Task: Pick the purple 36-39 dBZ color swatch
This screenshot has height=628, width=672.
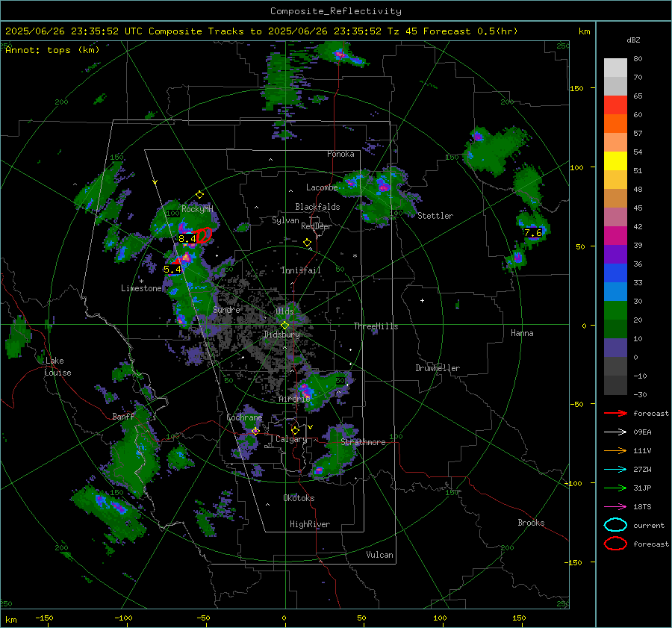Action: (615, 255)
